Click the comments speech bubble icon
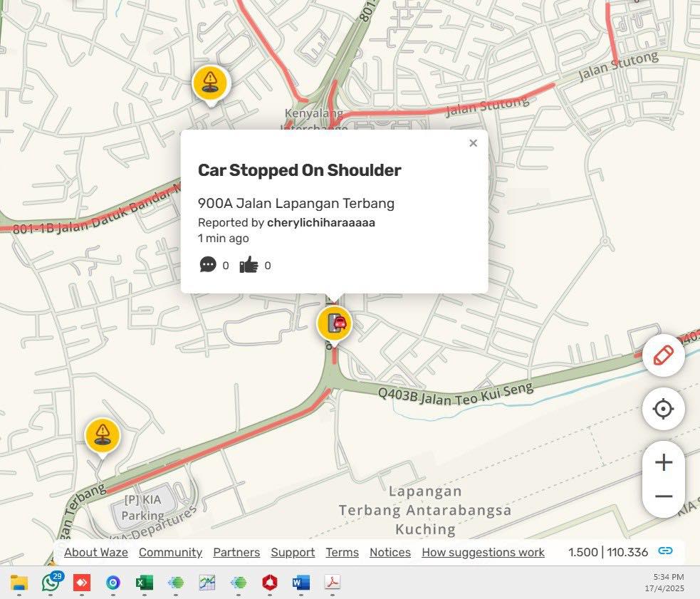This screenshot has height=599, width=700. (208, 264)
